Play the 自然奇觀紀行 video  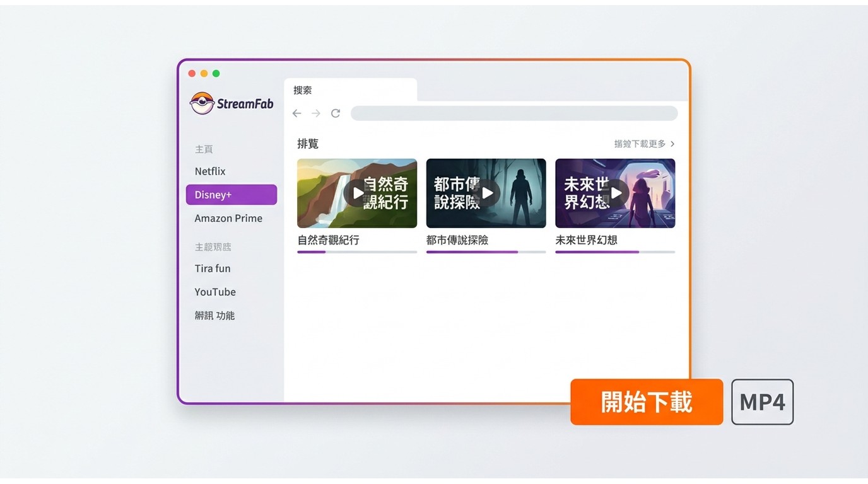pyautogui.click(x=357, y=193)
